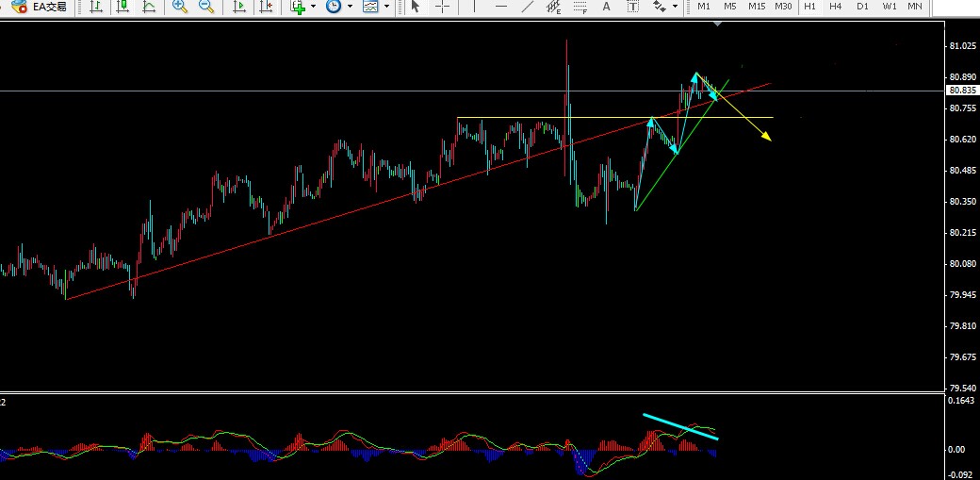This screenshot has width=980, height=480.
Task: Select the horizontal line drawing tool
Action: pos(500,7)
